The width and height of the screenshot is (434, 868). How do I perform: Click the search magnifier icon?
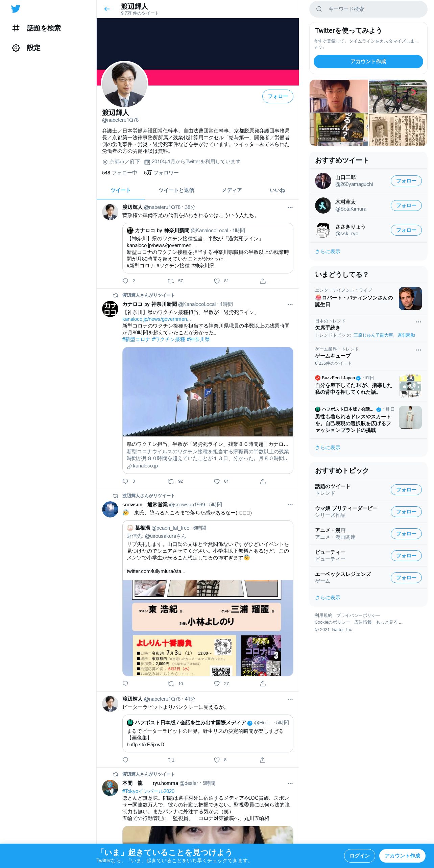(319, 9)
